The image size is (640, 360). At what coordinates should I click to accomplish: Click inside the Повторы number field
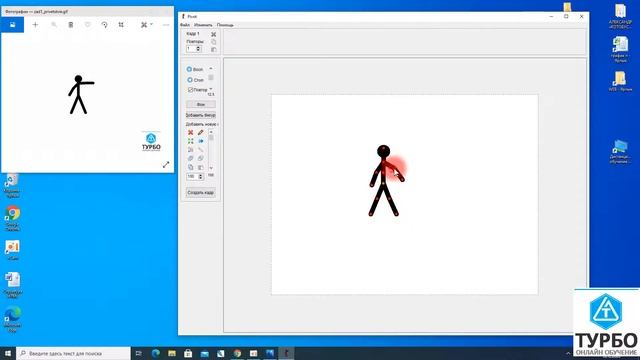pos(191,49)
